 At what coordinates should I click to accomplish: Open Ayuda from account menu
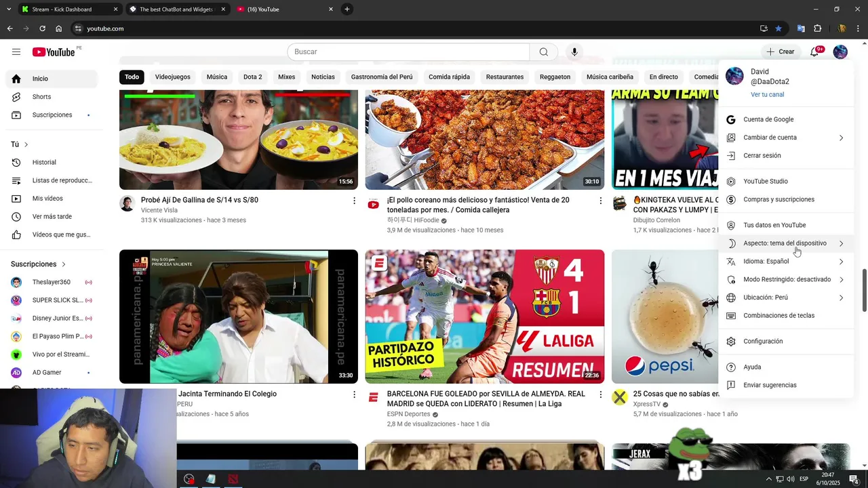(786, 367)
